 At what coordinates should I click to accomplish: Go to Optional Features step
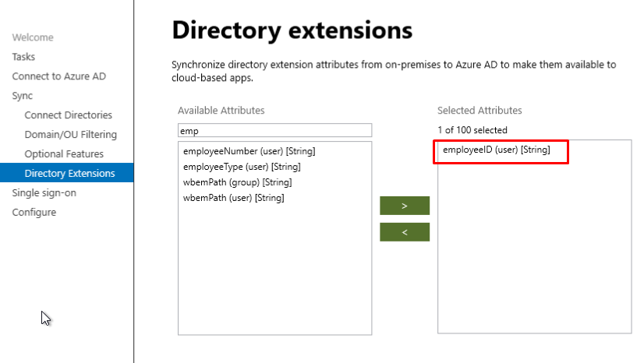click(64, 154)
